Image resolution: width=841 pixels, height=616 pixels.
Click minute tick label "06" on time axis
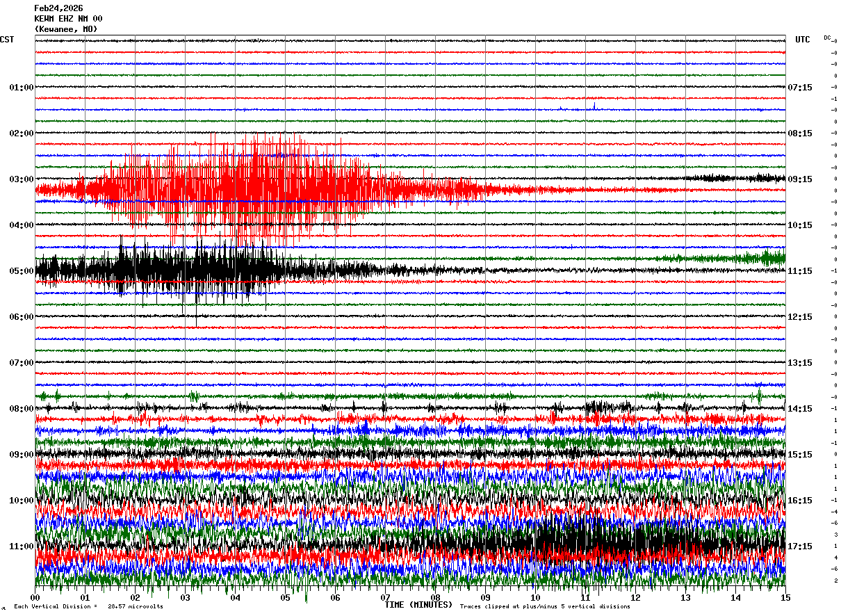point(336,598)
